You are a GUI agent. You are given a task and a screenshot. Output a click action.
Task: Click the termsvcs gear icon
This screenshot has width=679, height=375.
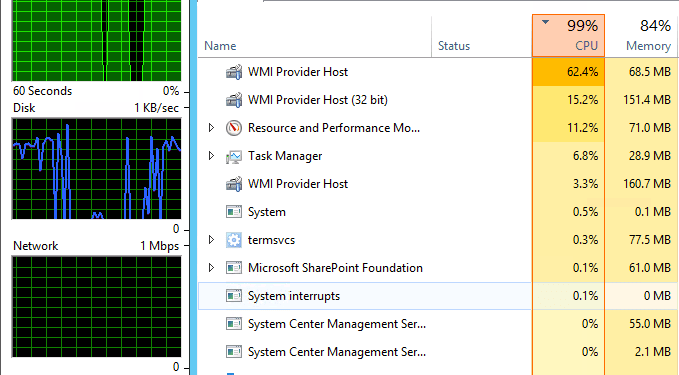(x=234, y=240)
